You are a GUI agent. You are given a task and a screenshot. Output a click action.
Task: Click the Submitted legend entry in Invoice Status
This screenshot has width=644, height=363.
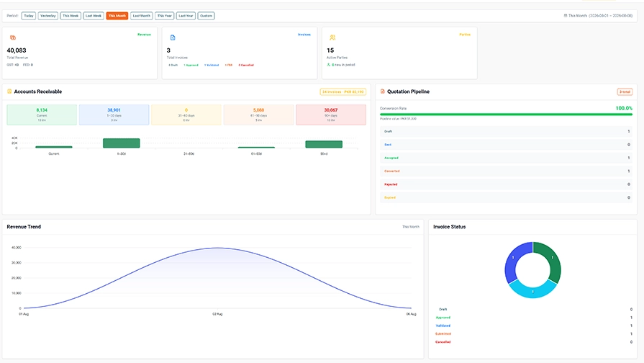coord(443,333)
